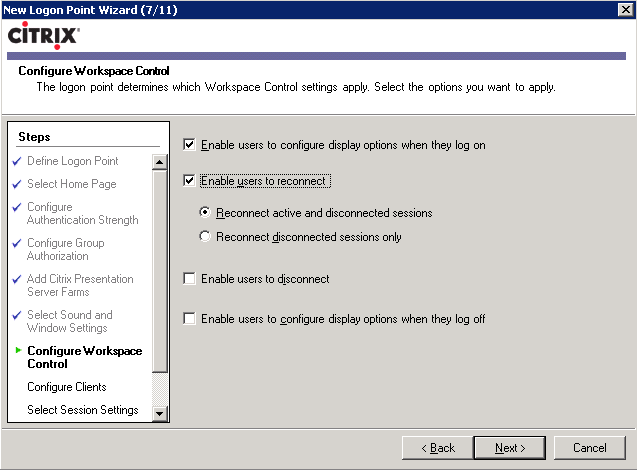
Task: Click checkmark beside Select Sound and Window Settings
Action: point(17,315)
